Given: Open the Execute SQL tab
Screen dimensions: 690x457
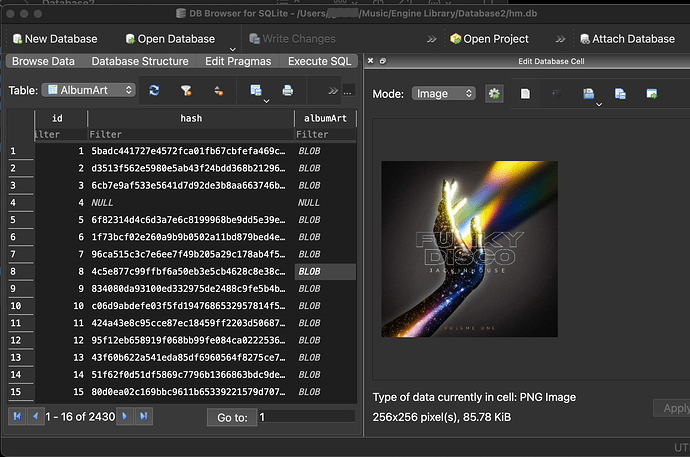Looking at the screenshot, I should [x=319, y=61].
